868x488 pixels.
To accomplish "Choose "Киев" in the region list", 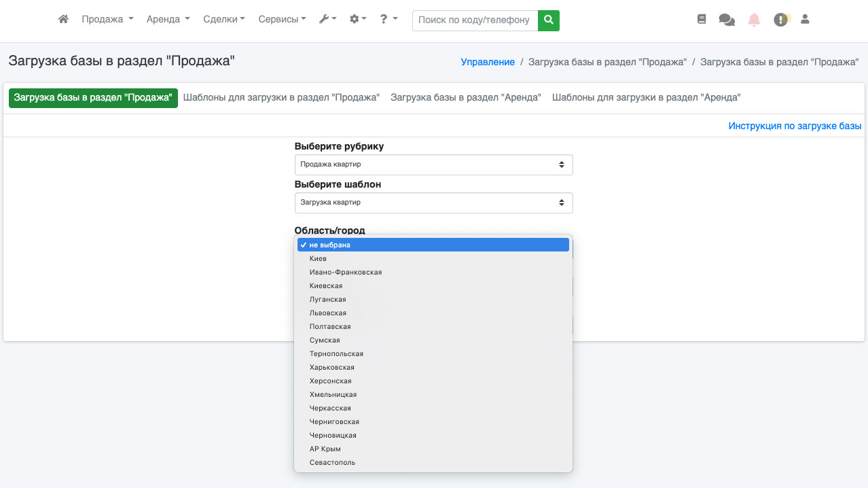I will [x=318, y=259].
